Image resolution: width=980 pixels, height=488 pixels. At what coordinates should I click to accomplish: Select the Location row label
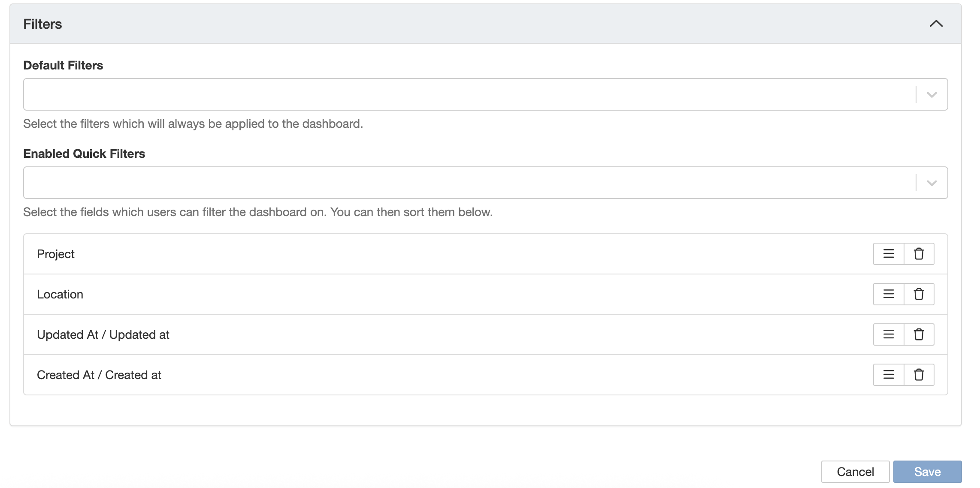tap(60, 294)
